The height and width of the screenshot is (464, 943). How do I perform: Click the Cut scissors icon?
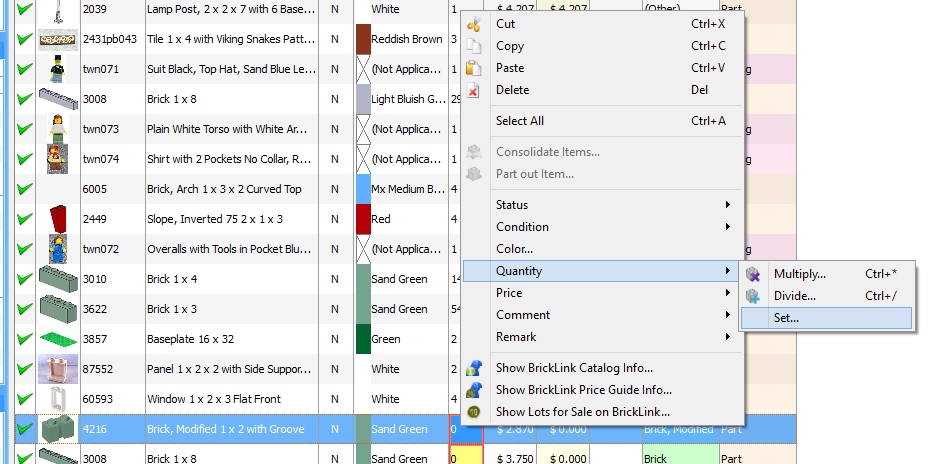[474, 24]
